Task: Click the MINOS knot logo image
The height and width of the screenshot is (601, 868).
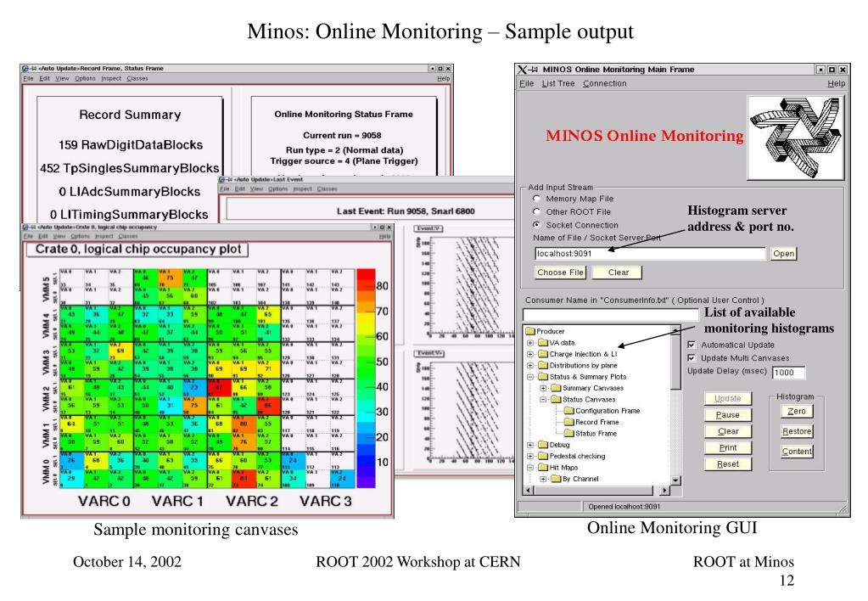Action: point(796,138)
